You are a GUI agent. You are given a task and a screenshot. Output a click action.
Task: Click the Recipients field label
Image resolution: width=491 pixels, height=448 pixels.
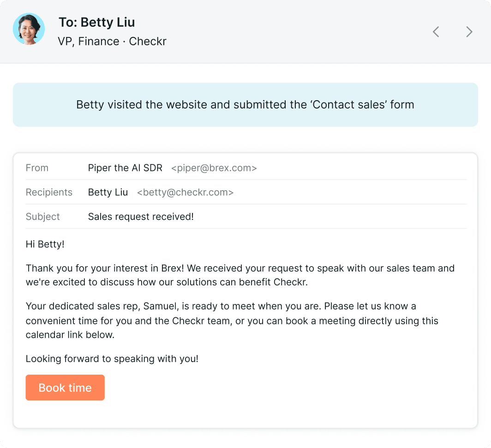coord(49,192)
